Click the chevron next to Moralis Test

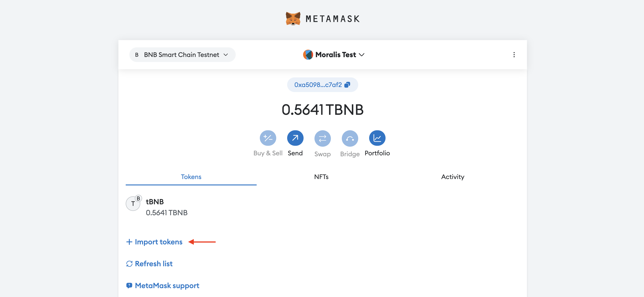click(x=361, y=55)
